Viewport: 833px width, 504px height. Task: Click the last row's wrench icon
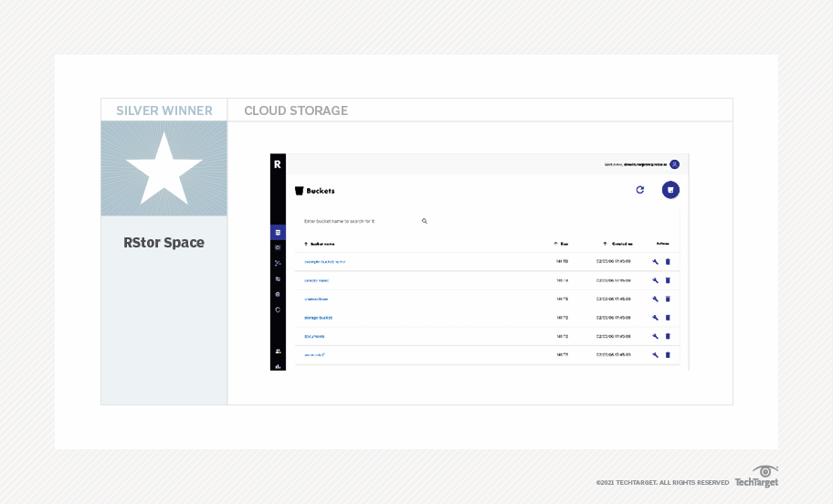(655, 355)
